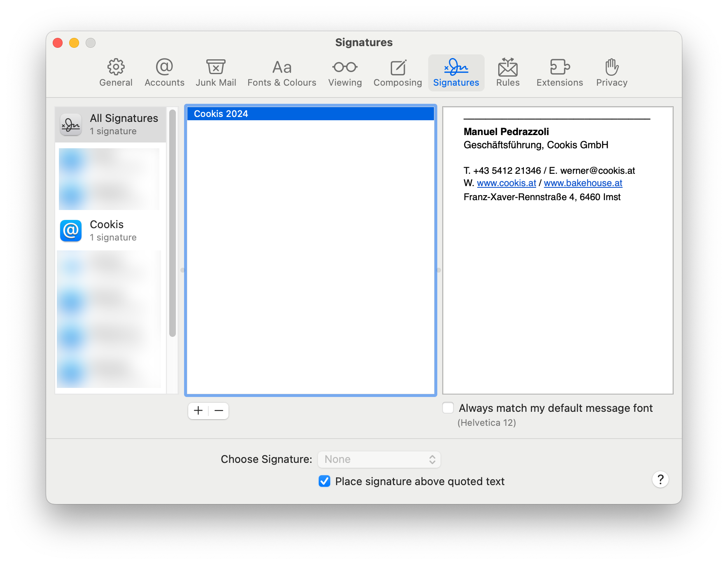Add a new signature with plus button
The image size is (728, 565).
pos(198,411)
